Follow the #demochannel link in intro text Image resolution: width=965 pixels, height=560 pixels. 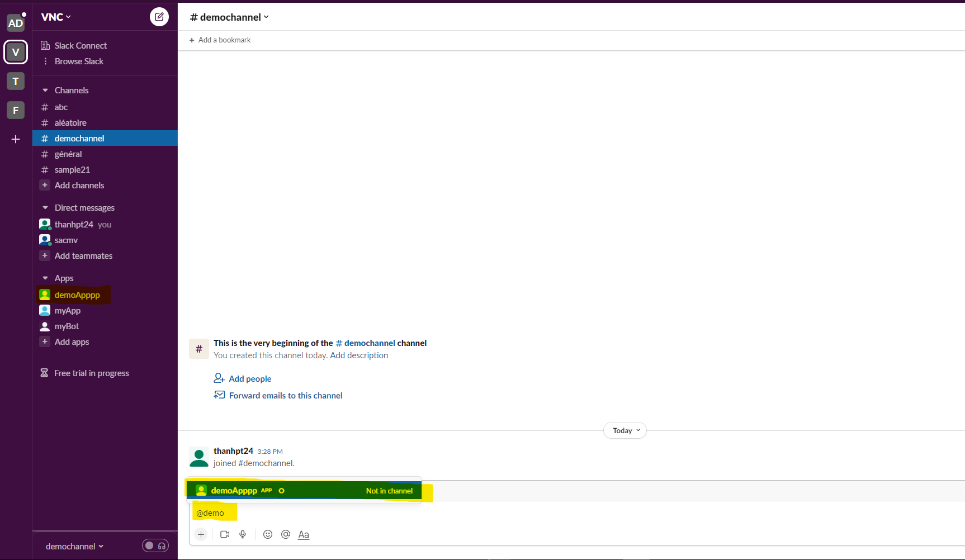coord(365,343)
